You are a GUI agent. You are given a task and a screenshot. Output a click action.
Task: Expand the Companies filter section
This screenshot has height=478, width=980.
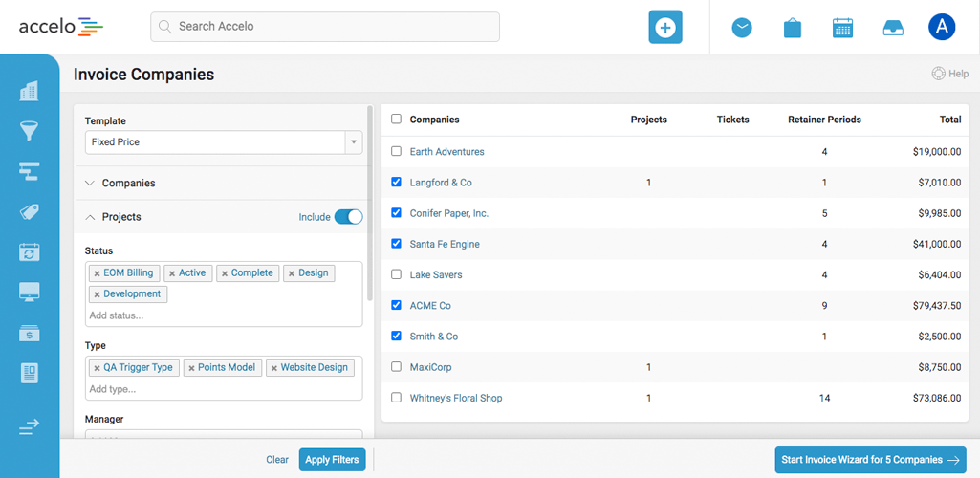click(128, 183)
